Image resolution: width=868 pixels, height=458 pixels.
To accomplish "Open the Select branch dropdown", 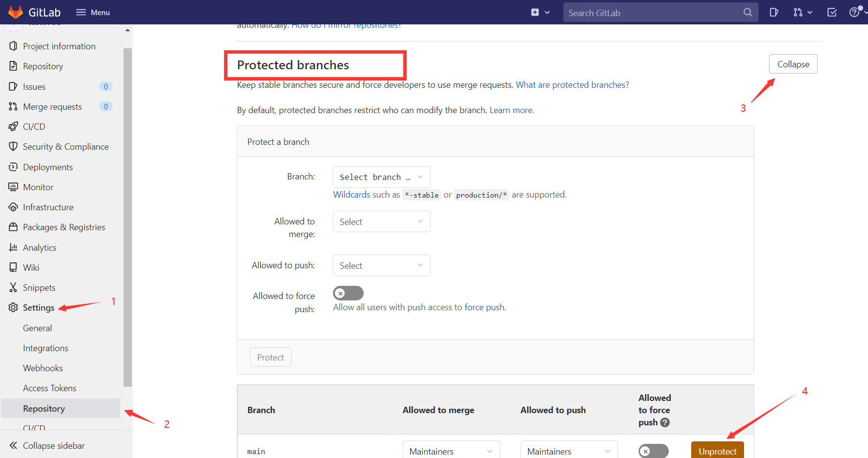I will (381, 177).
